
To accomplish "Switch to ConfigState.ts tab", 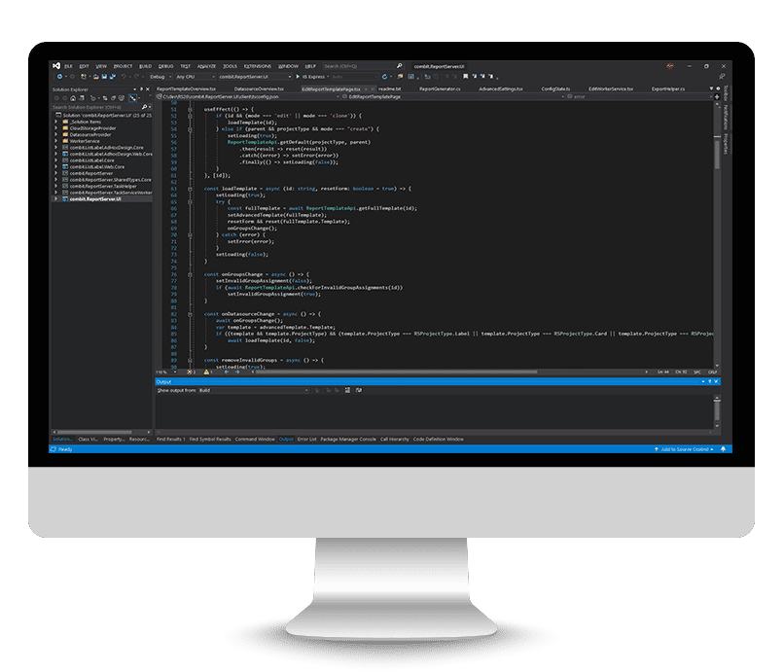I will point(555,89).
